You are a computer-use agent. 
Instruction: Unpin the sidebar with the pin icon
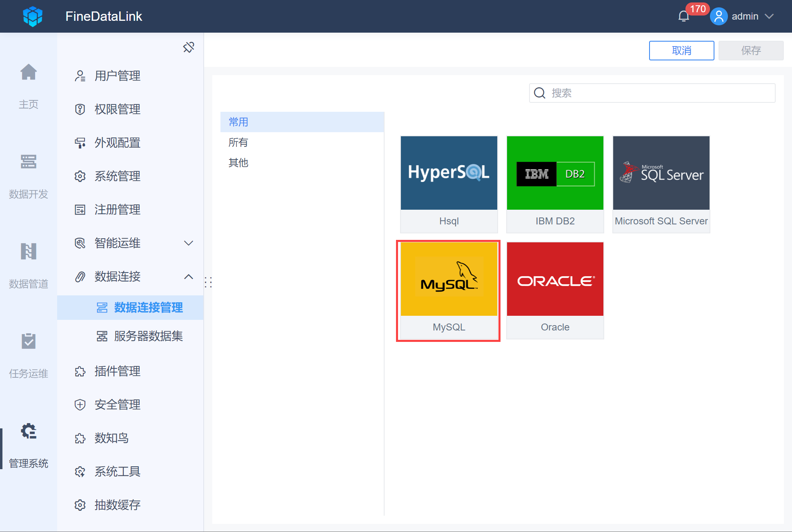click(189, 47)
